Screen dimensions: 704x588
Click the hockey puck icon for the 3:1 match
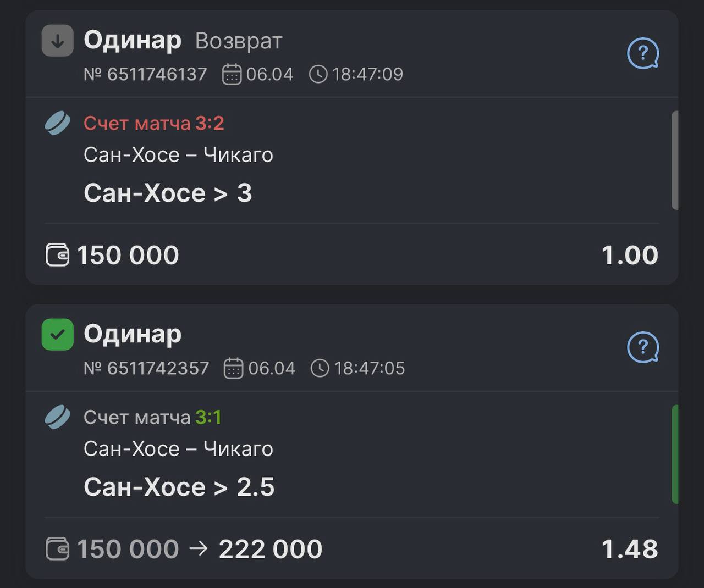pyautogui.click(x=58, y=418)
